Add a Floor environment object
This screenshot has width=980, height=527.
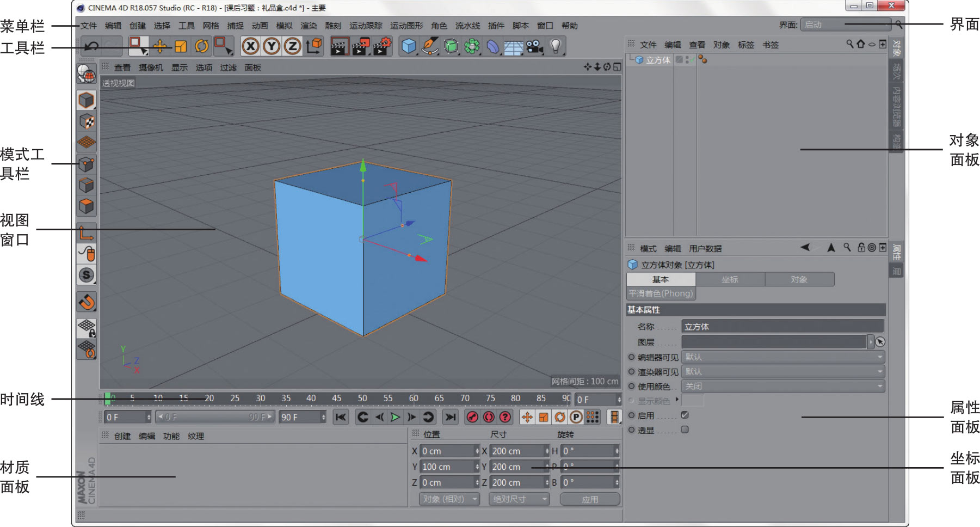(x=513, y=46)
